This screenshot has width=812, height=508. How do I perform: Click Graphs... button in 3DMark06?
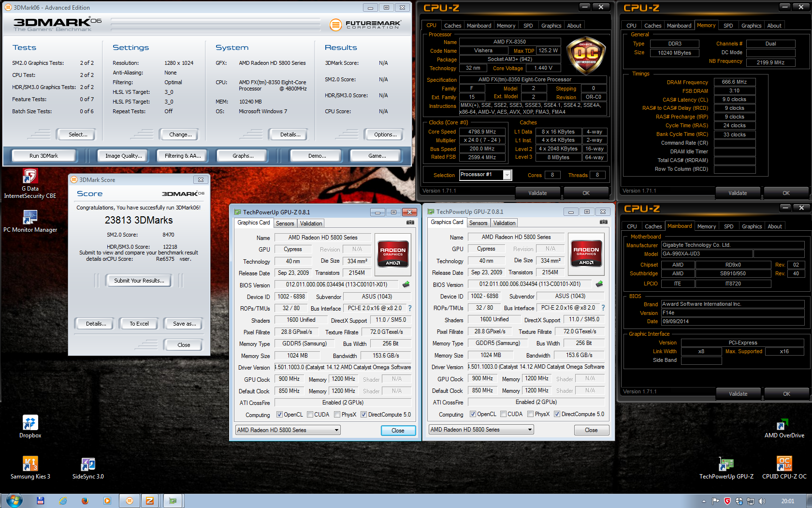coord(243,156)
